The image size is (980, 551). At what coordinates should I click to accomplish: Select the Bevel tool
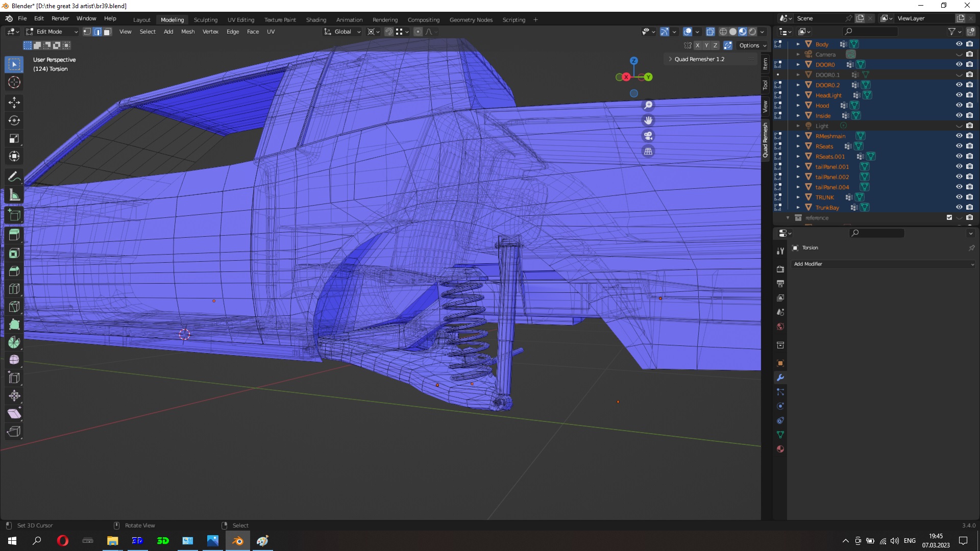click(x=14, y=271)
